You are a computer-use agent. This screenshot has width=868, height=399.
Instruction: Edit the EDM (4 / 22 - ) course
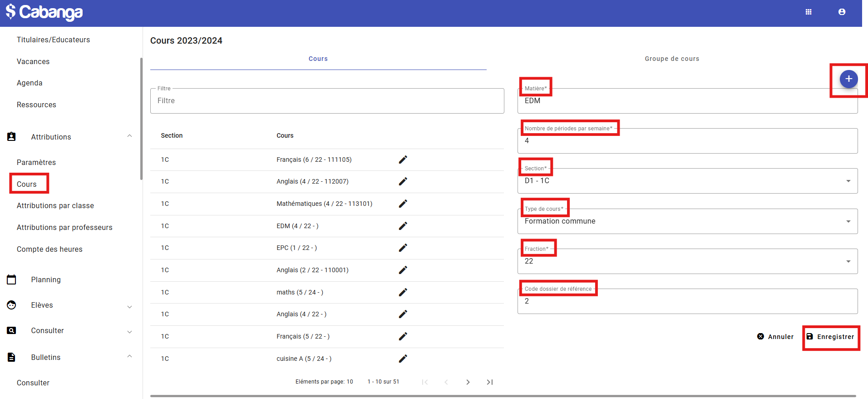click(403, 226)
